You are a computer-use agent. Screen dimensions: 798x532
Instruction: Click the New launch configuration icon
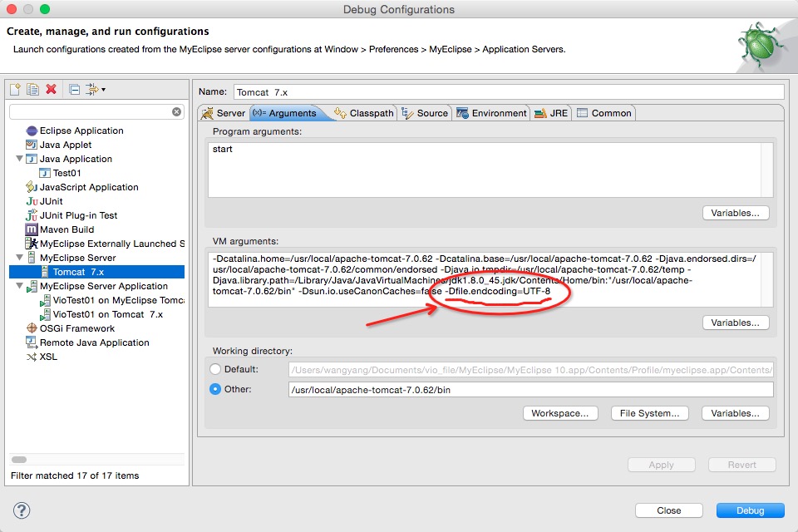click(15, 90)
